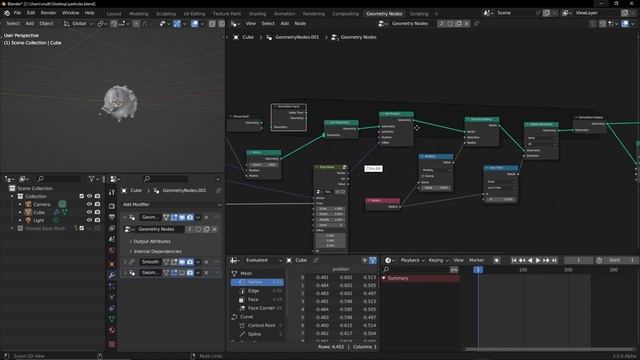Open the Render properties tab icon
The width and height of the screenshot is (640, 360).
coord(112,206)
